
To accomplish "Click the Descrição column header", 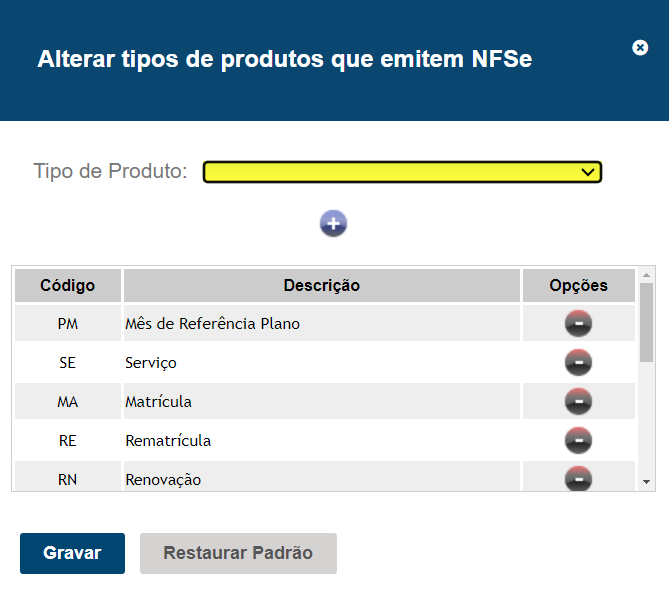I will [321, 286].
